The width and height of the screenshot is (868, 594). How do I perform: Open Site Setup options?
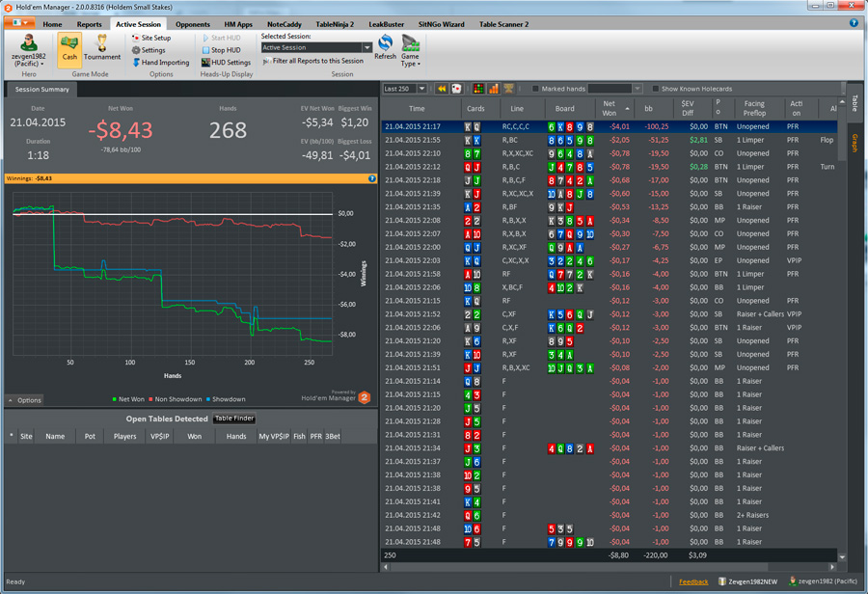pyautogui.click(x=151, y=38)
